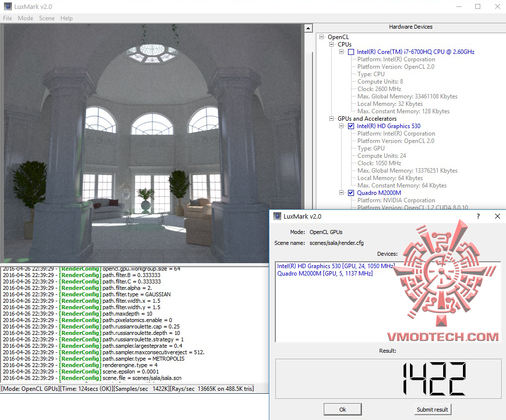
Task: Click 'Type: CPU' tree row
Action: click(371, 74)
